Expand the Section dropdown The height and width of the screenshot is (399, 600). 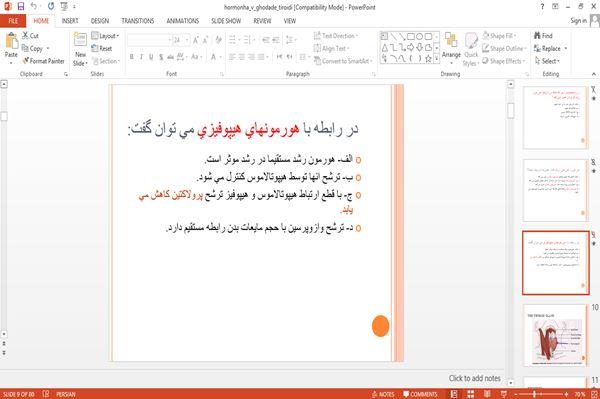(x=106, y=61)
